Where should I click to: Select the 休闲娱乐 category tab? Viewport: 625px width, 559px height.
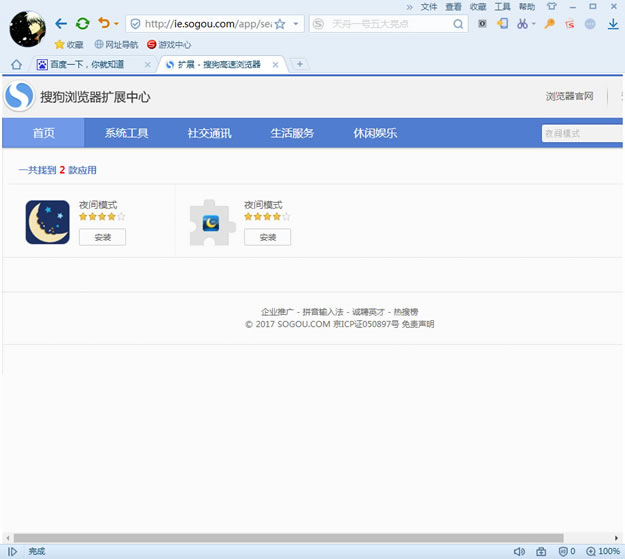click(375, 133)
